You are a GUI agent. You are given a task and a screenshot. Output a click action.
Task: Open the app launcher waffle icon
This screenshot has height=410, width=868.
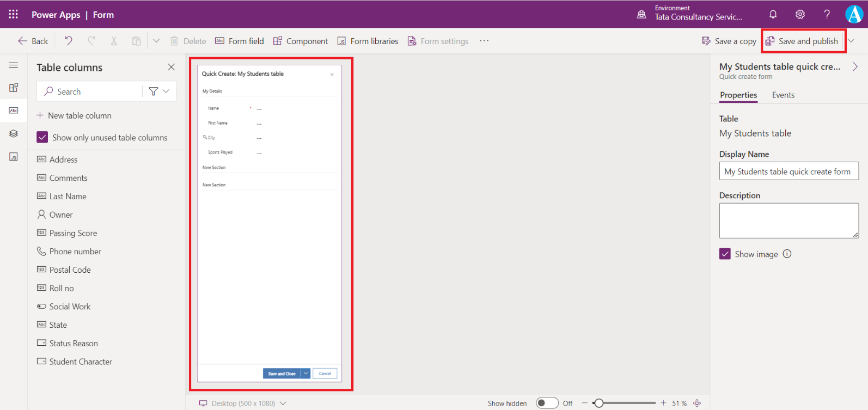click(x=14, y=15)
